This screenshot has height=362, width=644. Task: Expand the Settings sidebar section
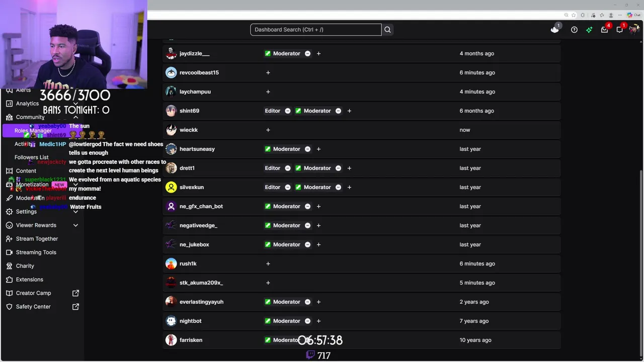pos(75,212)
